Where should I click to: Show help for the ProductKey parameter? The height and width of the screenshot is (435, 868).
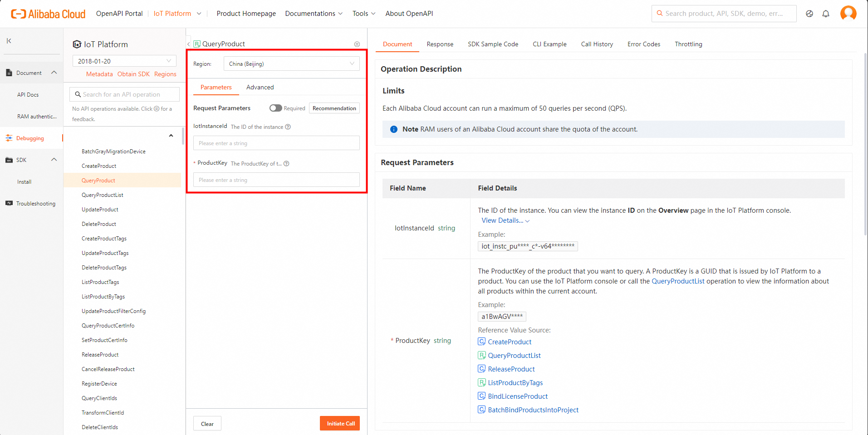coord(286,164)
